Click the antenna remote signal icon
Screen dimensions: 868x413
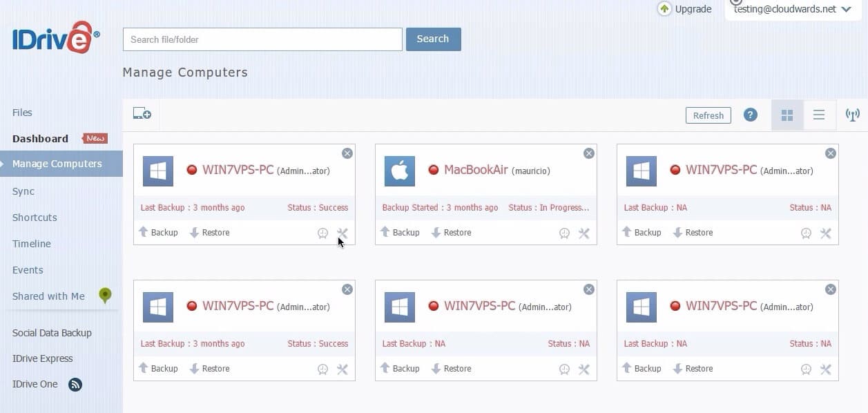853,115
